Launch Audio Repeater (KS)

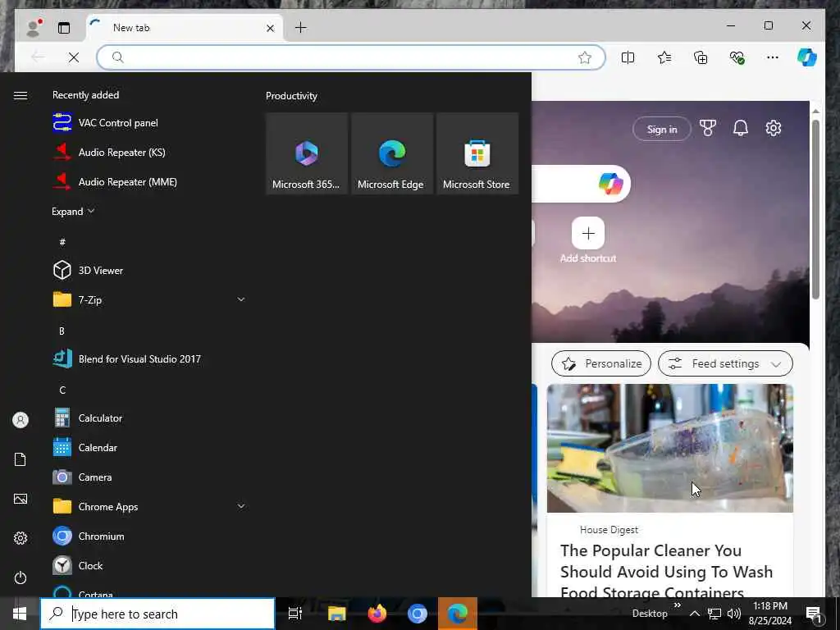[x=149, y=152]
